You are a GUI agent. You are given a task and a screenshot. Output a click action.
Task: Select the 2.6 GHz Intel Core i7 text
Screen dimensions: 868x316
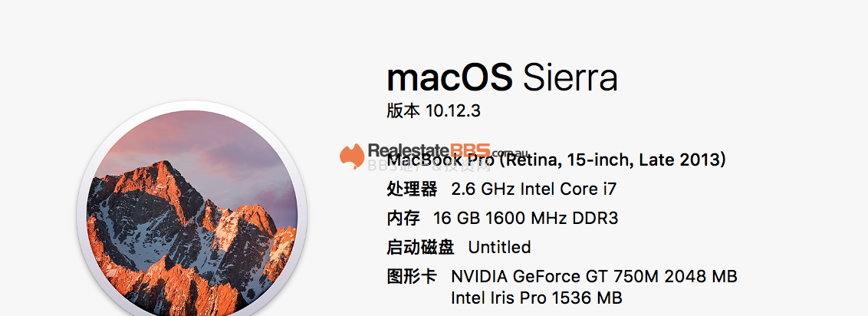[x=534, y=189]
